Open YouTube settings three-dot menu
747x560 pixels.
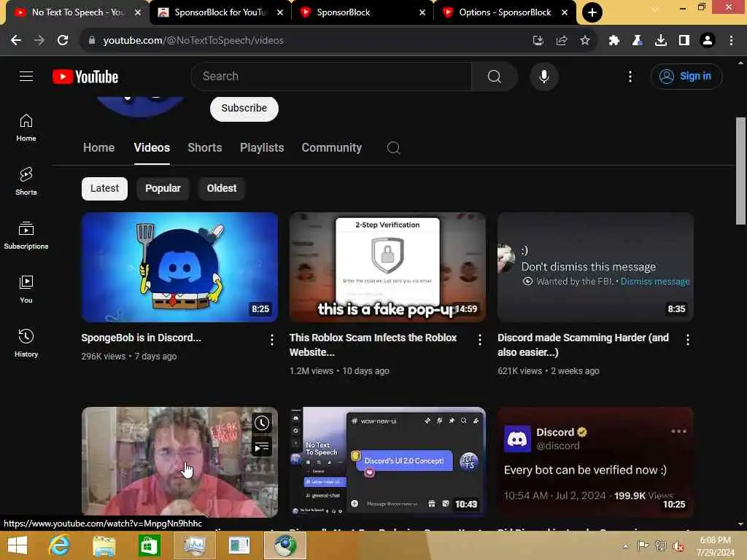(x=630, y=76)
